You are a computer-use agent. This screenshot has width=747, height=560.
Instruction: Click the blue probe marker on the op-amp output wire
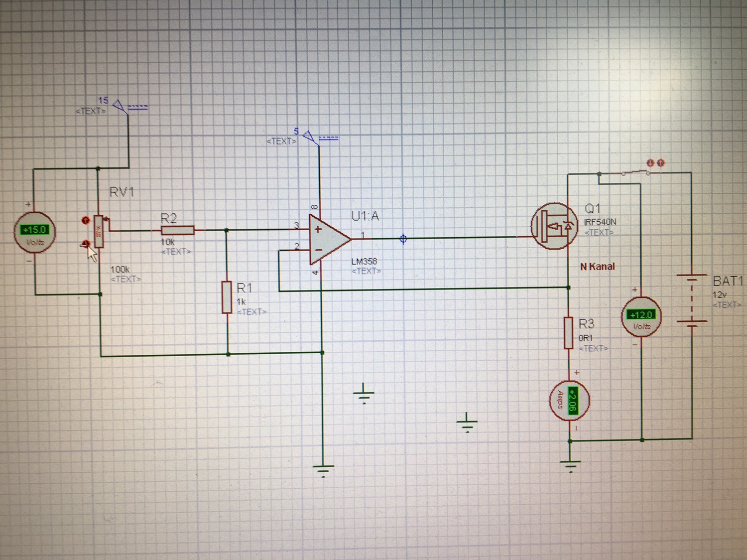(403, 239)
